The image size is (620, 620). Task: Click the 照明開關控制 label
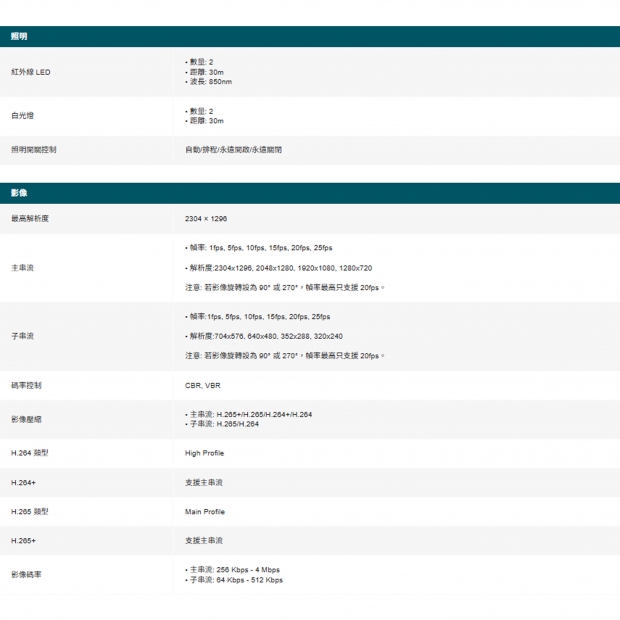tap(34, 149)
